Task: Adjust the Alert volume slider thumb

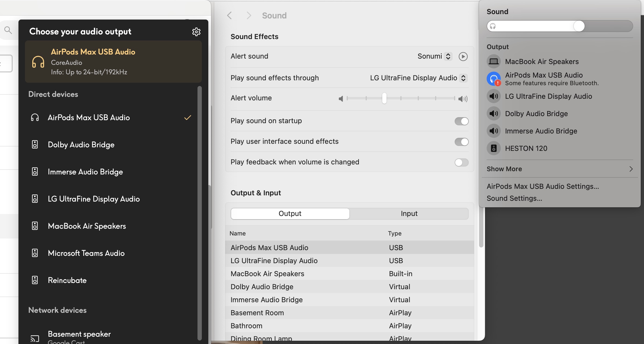Action: click(384, 98)
